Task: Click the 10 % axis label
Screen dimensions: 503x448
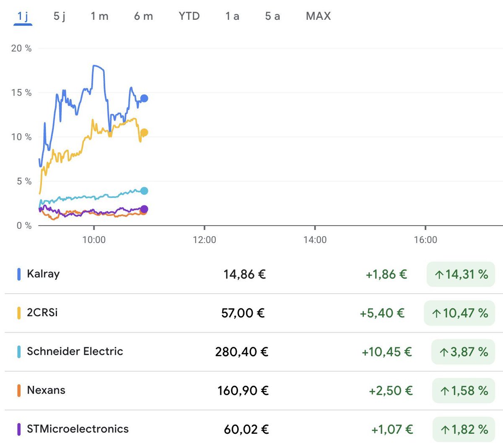Action: [x=21, y=137]
